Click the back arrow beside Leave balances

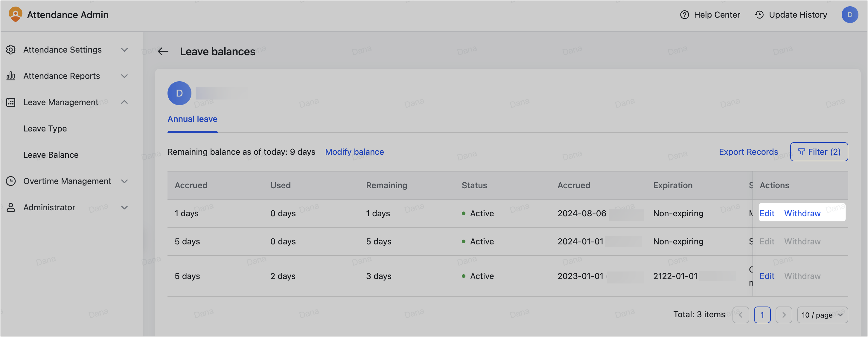163,51
